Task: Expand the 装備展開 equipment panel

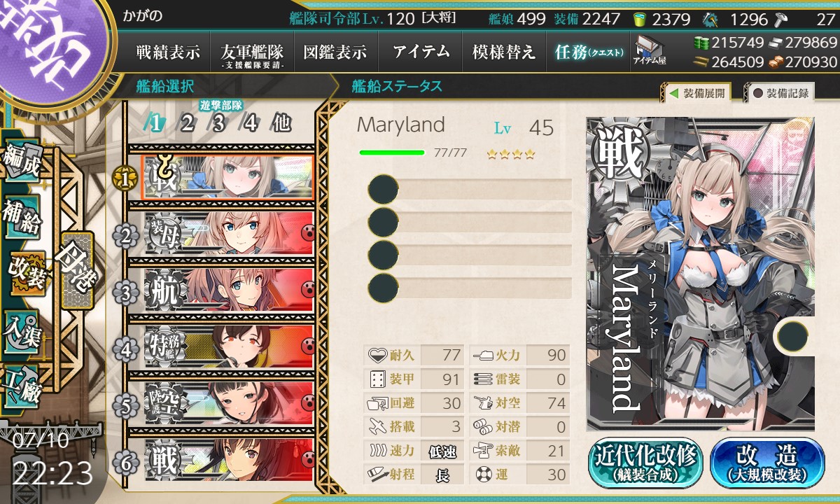Action: pos(696,92)
